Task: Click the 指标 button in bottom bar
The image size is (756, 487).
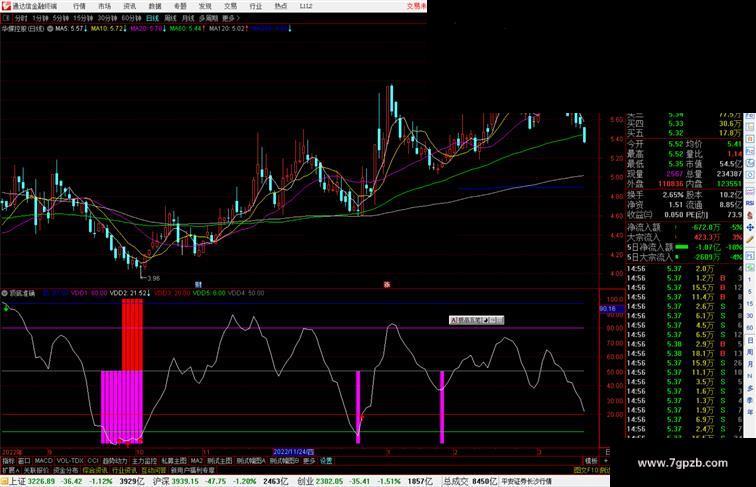Action: click(8, 461)
